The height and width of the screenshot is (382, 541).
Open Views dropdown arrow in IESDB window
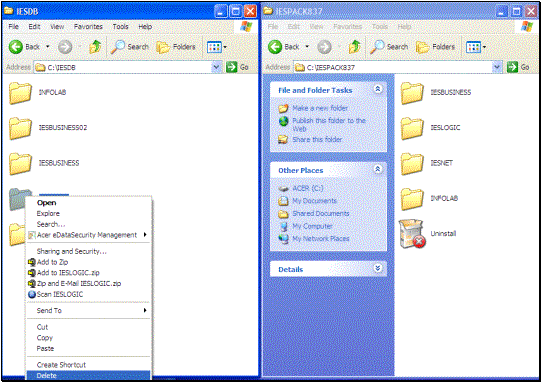(225, 47)
